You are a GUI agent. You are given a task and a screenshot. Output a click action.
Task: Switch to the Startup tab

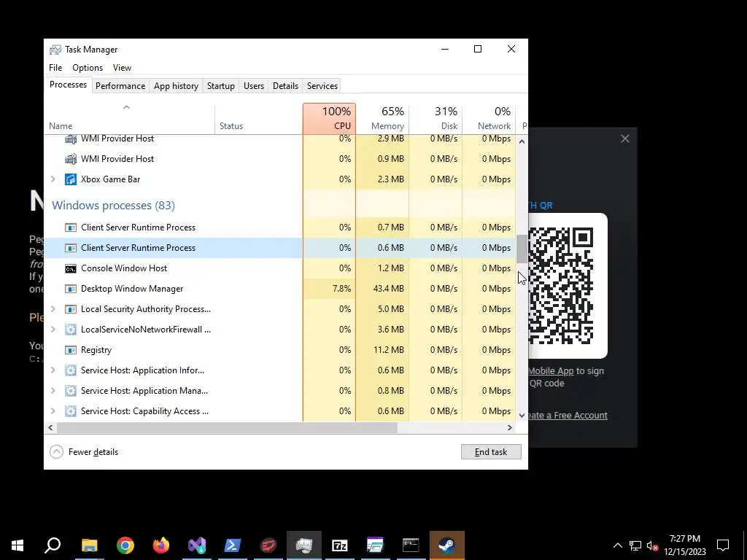[220, 86]
